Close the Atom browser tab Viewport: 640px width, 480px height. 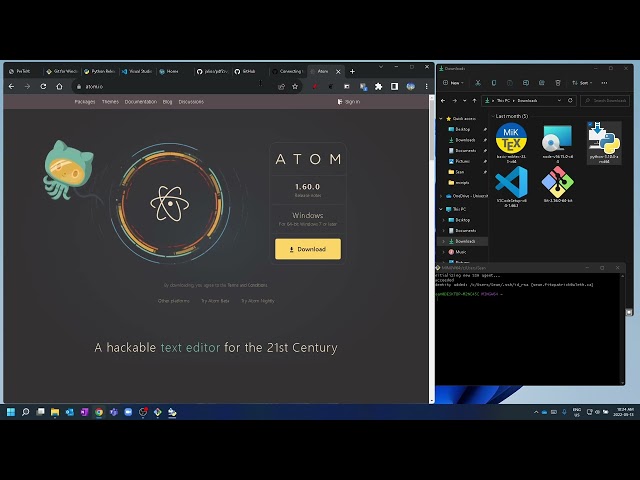338,71
